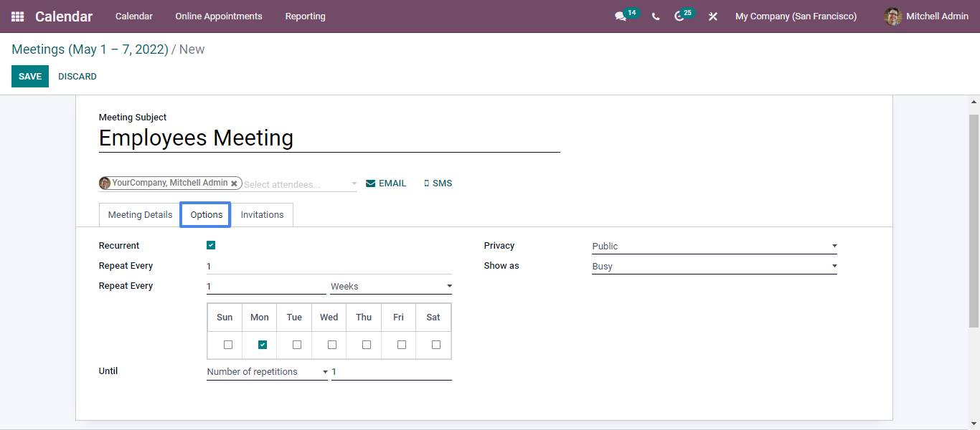This screenshot has width=980, height=430.
Task: Check the Sat weekday checkbox
Action: tap(436, 345)
